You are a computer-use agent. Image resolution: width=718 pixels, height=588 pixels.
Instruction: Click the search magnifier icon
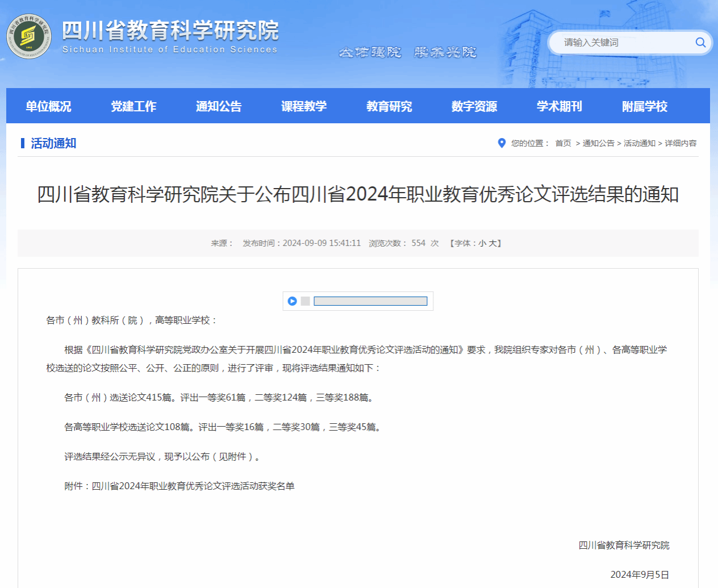(700, 43)
